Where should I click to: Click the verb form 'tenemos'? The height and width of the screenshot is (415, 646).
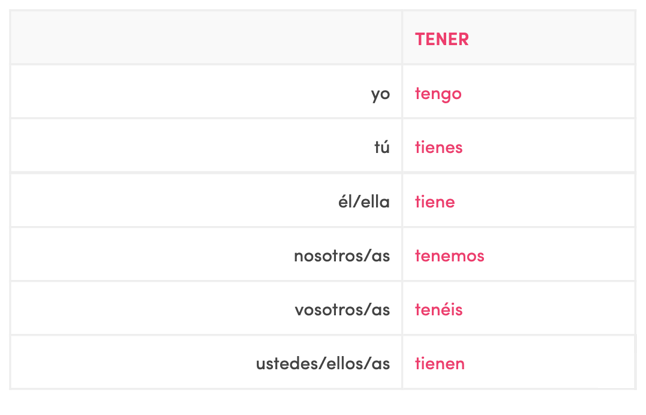(x=449, y=255)
